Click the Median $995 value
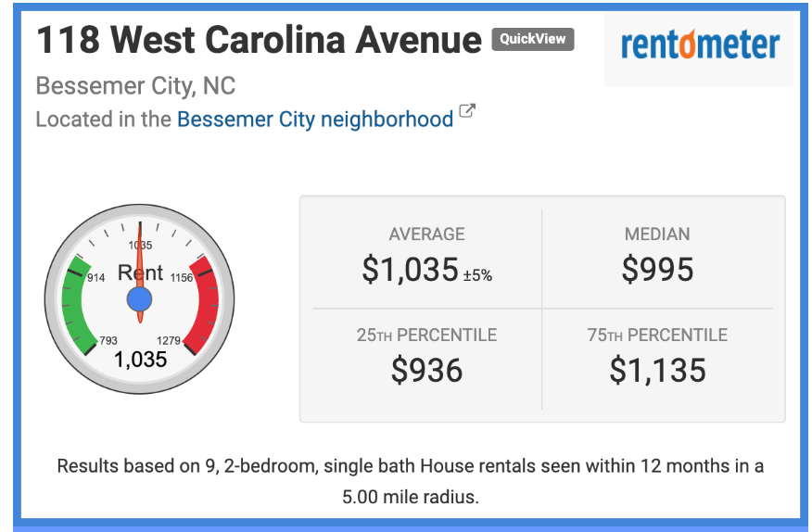 [x=658, y=270]
